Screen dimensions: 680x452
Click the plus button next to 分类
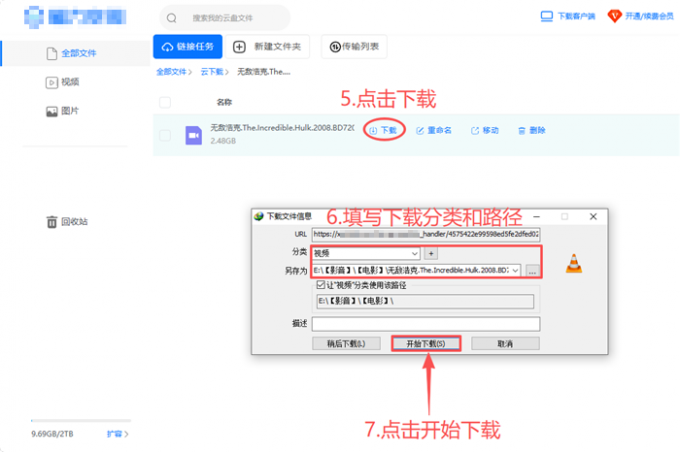431,253
